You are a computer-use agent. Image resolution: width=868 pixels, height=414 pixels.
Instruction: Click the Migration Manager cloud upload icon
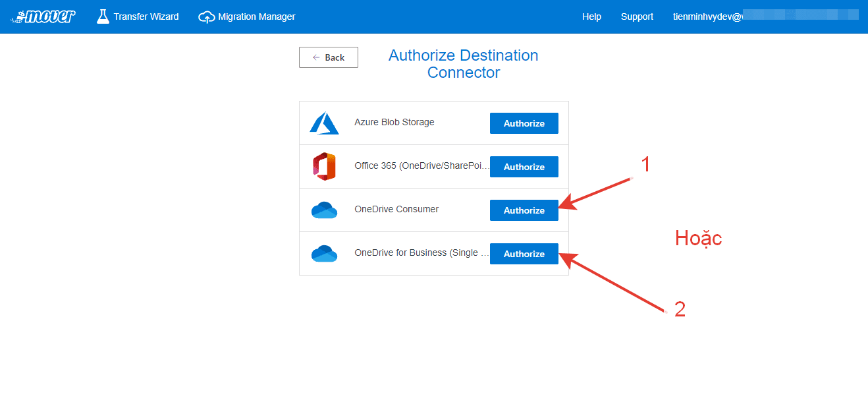tap(207, 17)
